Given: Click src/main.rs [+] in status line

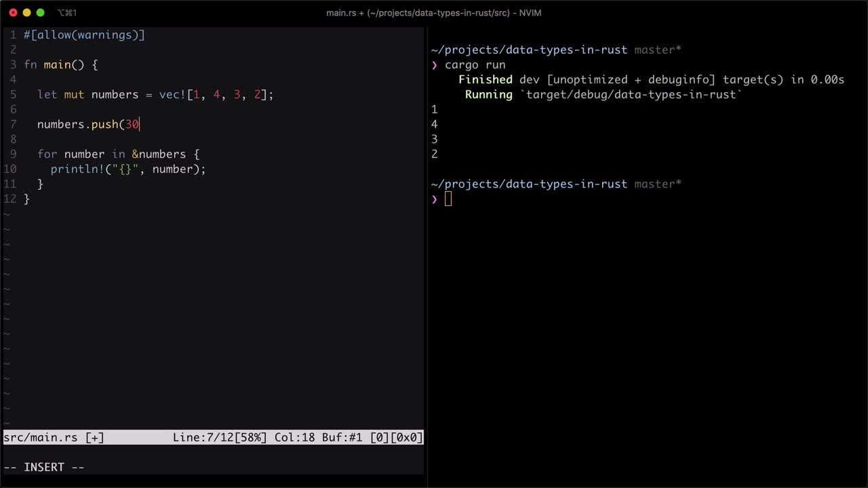Looking at the screenshot, I should coord(54,438).
